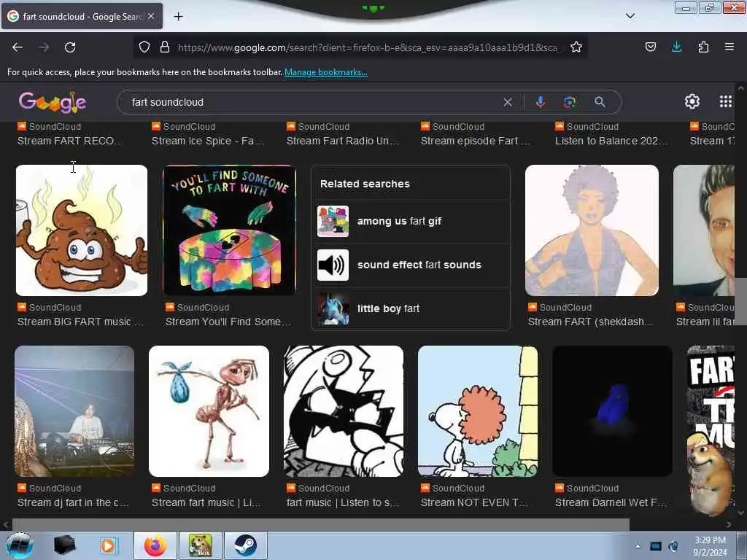Screen dimensions: 747x560
Task: Open Stream dj fart in the c... caption
Action: click(73, 503)
